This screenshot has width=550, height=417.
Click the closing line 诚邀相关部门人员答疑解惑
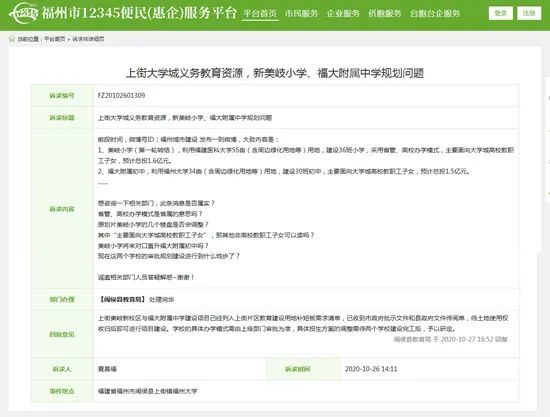(x=146, y=277)
